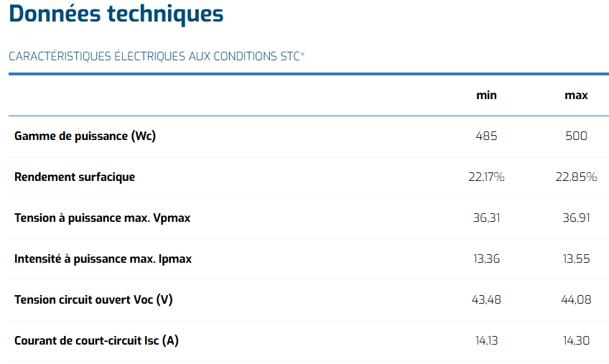Click the Isc minimum value 14,13
This screenshot has height=364, width=609.
click(486, 340)
